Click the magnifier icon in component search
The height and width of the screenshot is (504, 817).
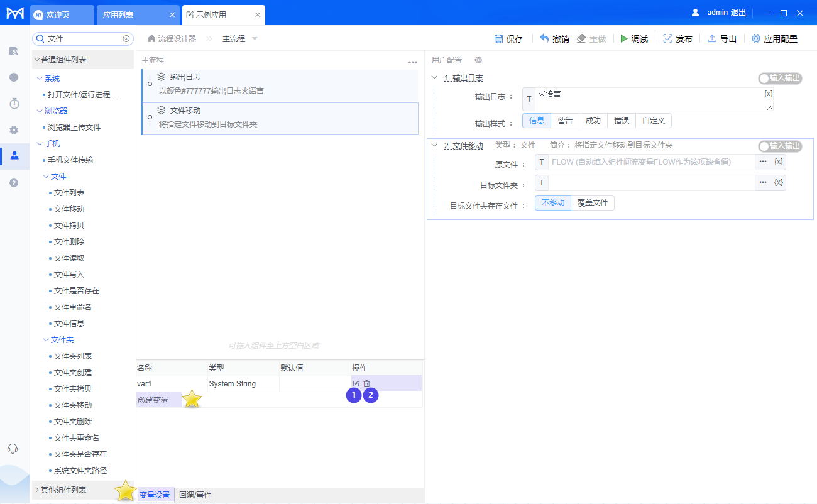(x=40, y=38)
